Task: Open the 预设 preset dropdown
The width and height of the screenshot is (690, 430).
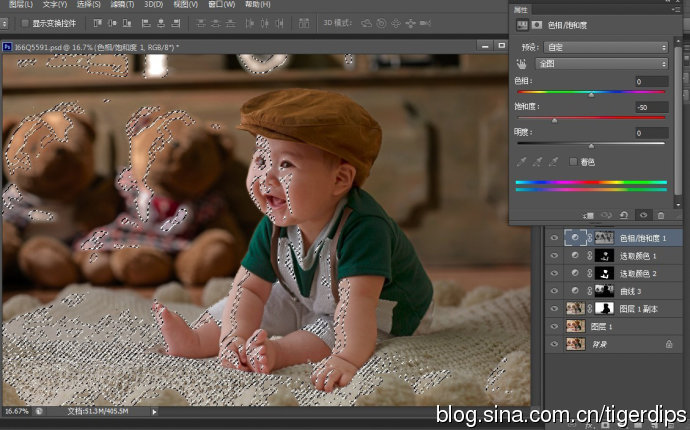Action: tap(606, 47)
